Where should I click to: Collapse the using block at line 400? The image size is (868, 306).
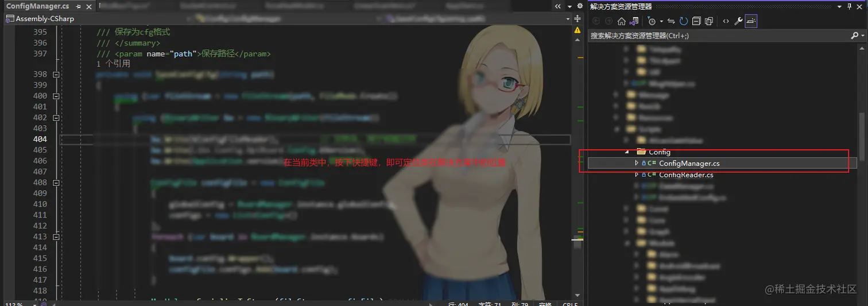pos(56,96)
